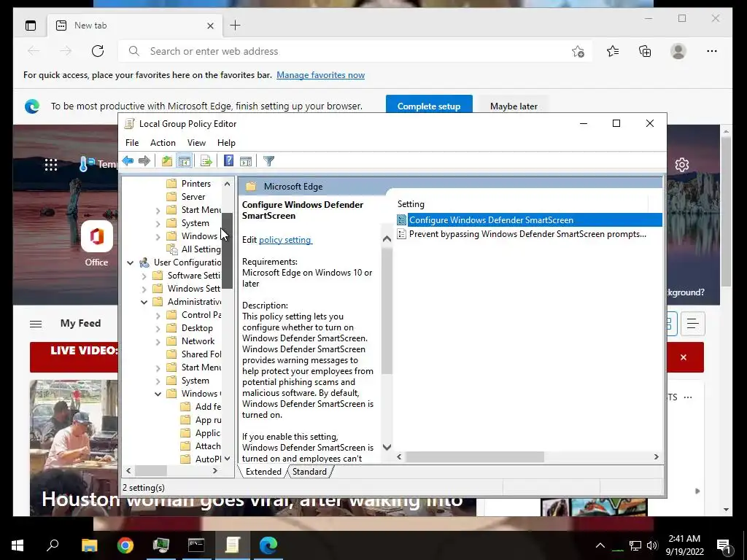Select the Shared Folders tree item

point(201,354)
